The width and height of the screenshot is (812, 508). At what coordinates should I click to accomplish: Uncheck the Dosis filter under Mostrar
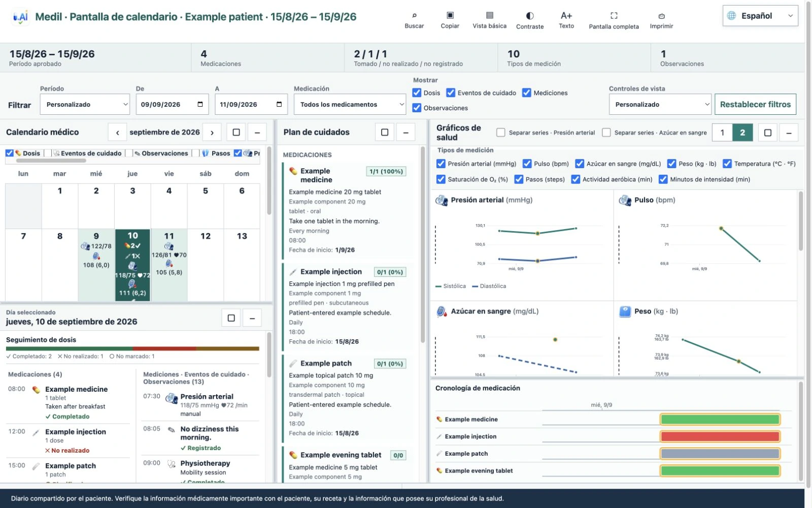pyautogui.click(x=417, y=92)
